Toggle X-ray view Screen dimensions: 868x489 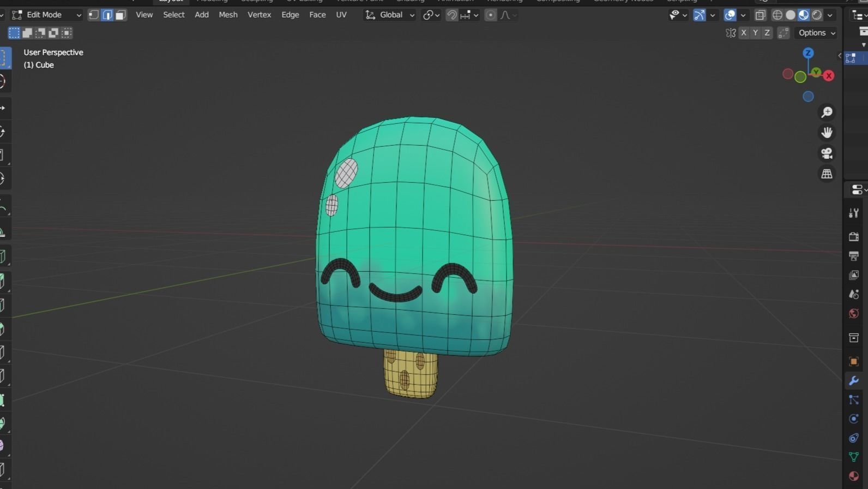[760, 15]
